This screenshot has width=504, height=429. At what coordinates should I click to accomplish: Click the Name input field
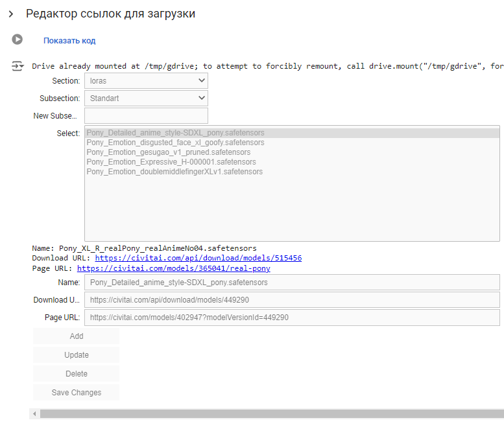click(x=292, y=283)
